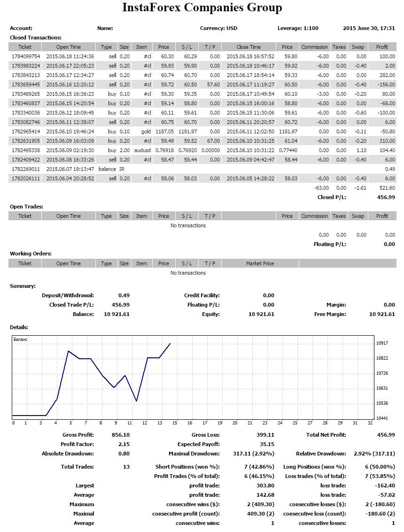404x532 pixels.
Task: Click the 521.60 total profit sum
Action: (388, 188)
